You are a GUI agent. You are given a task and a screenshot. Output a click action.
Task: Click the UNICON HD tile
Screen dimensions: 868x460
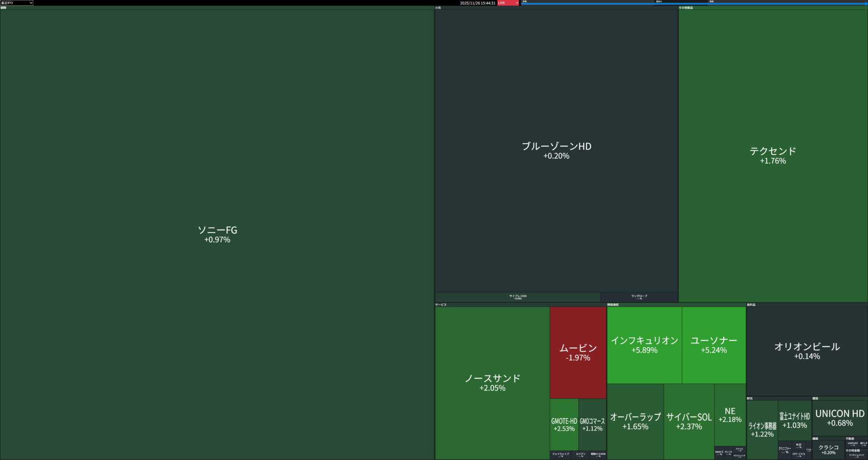click(x=840, y=418)
